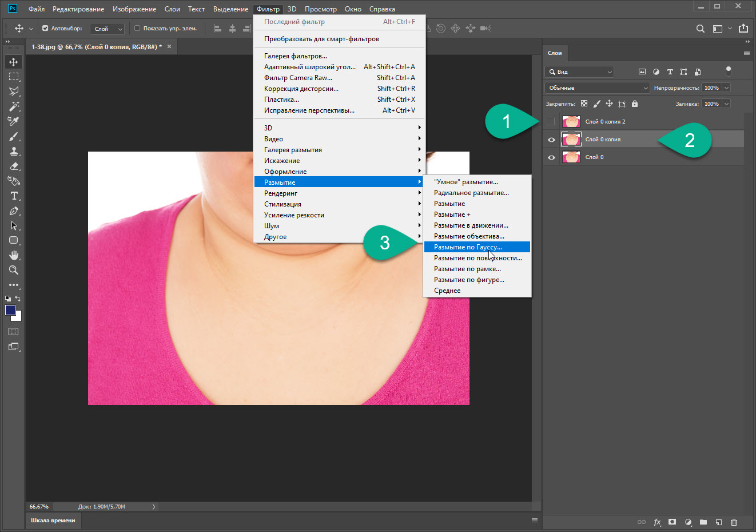
Task: Filter layers by shape layer icon
Action: pyautogui.click(x=683, y=72)
